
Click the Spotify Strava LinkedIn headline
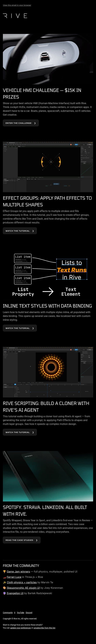tap(45, 511)
